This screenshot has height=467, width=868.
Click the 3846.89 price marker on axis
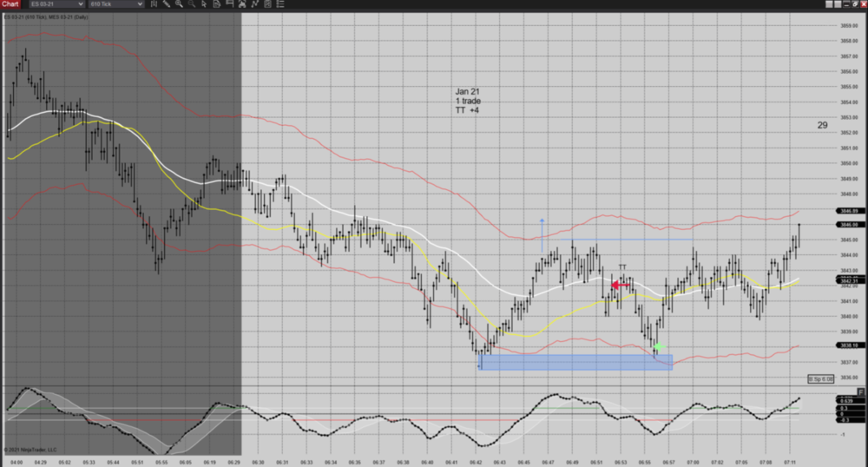click(x=825, y=211)
